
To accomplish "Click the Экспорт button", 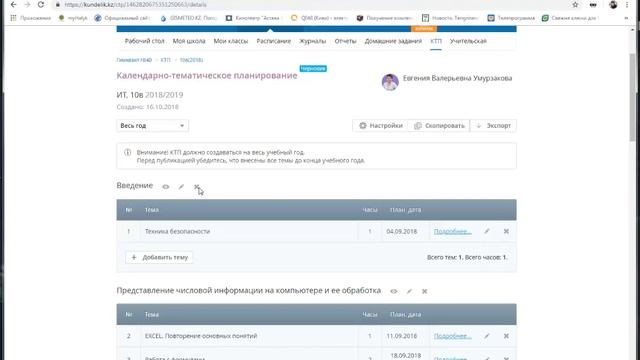I will tap(493, 126).
